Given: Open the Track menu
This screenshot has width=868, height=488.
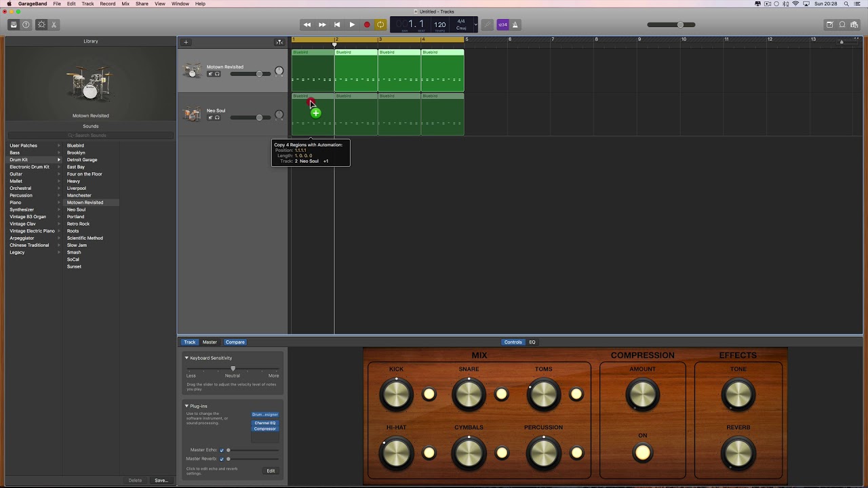Looking at the screenshot, I should [88, 3].
